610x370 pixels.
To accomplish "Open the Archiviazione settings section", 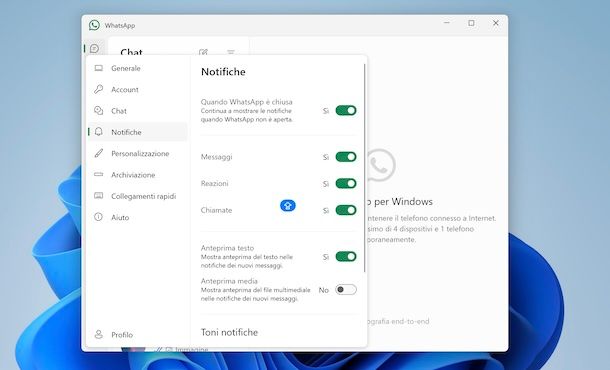I will [x=138, y=175].
